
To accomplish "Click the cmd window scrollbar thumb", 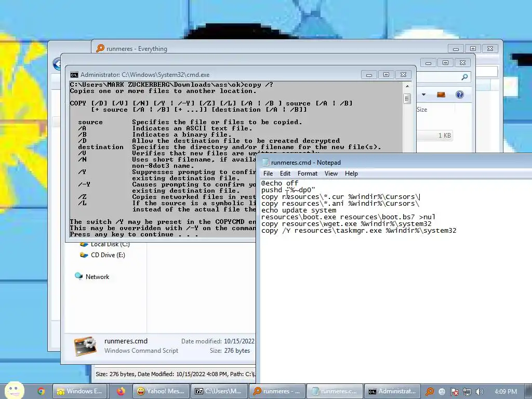I will (407, 99).
